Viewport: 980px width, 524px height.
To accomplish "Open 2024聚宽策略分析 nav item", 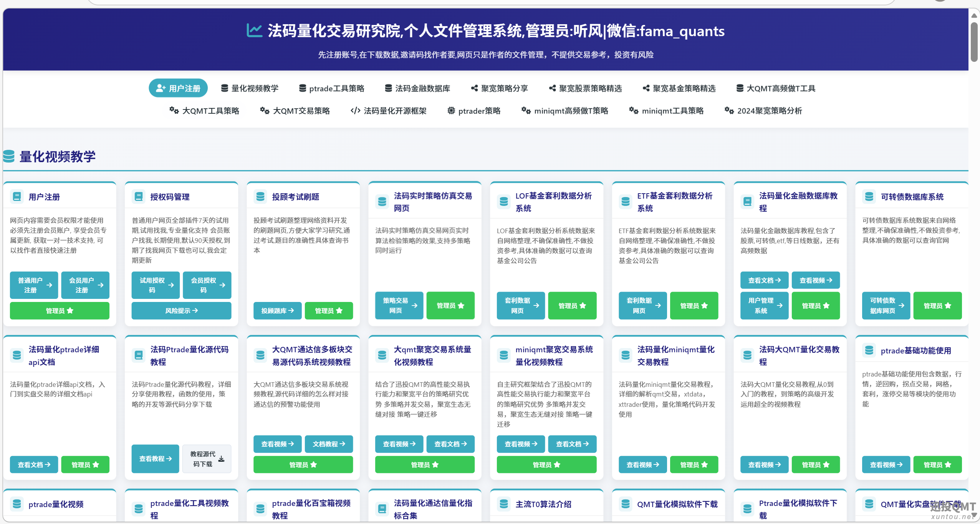I will (763, 111).
